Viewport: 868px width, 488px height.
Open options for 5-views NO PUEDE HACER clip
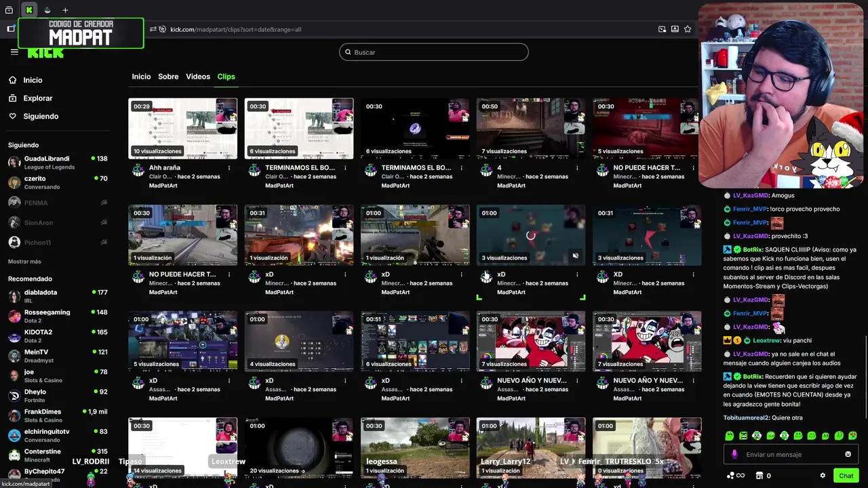[x=693, y=168]
